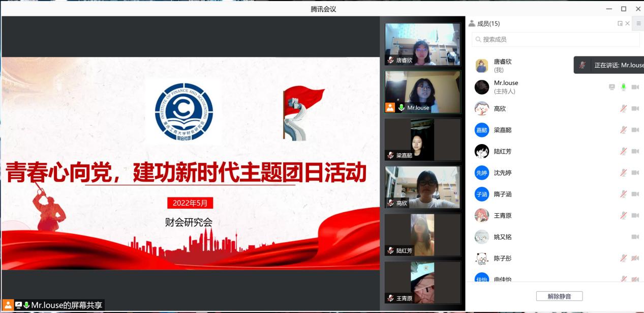
Task: Open the hamburger menu at top right
Action: coord(638,23)
